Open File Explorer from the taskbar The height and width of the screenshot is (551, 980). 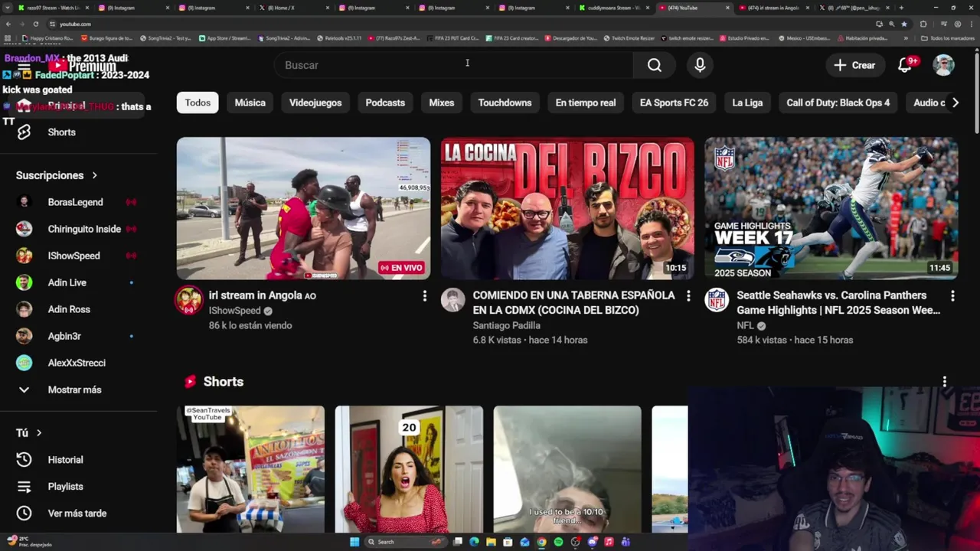point(491,542)
